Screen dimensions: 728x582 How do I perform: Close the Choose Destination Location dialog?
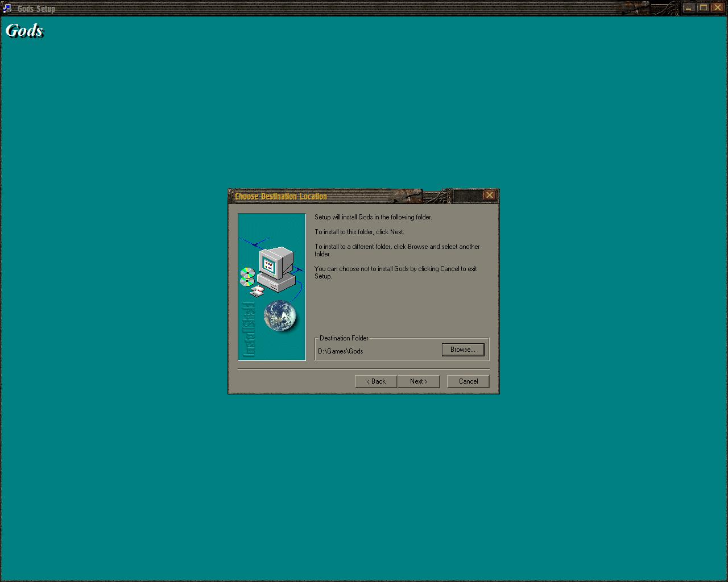489,196
